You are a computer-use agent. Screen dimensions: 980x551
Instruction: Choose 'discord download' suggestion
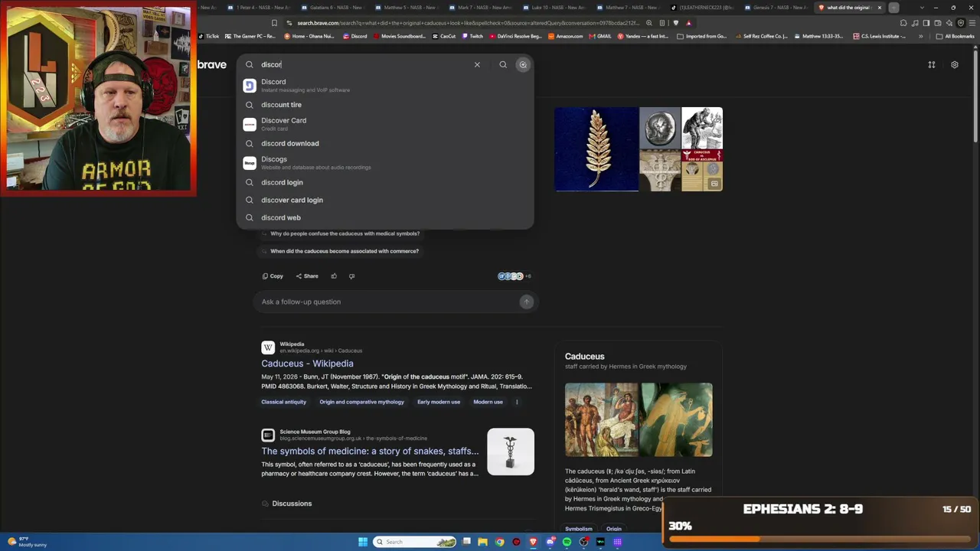coord(385,144)
